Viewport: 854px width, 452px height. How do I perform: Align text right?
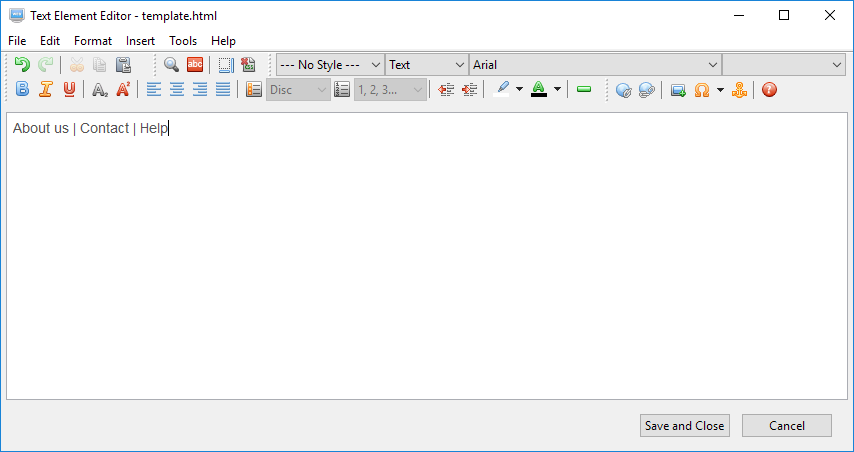(200, 90)
